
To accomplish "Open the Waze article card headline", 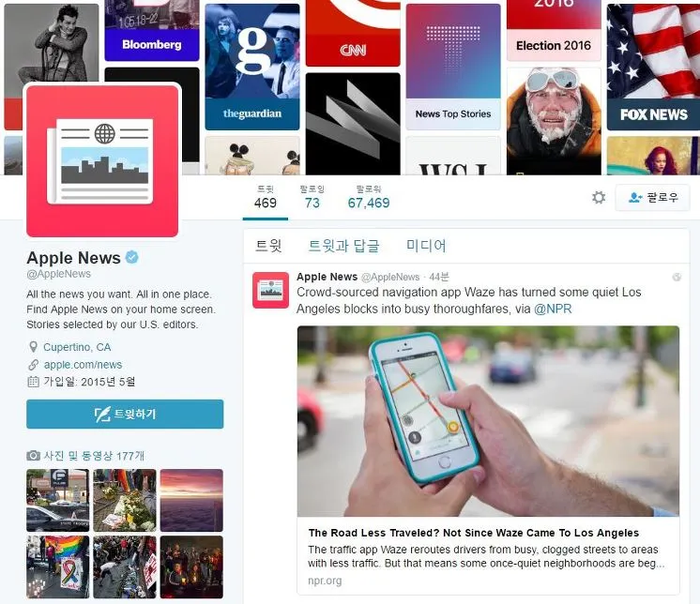I will coord(473,533).
